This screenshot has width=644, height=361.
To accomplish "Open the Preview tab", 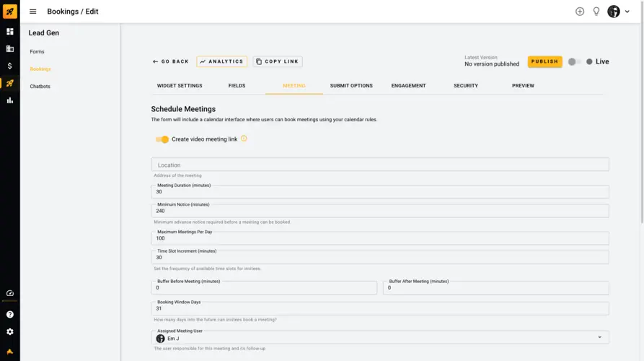I will 523,85.
